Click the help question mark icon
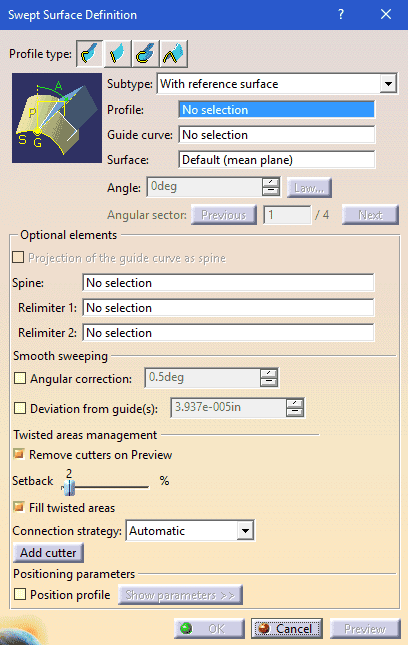408x645 pixels. click(x=341, y=14)
